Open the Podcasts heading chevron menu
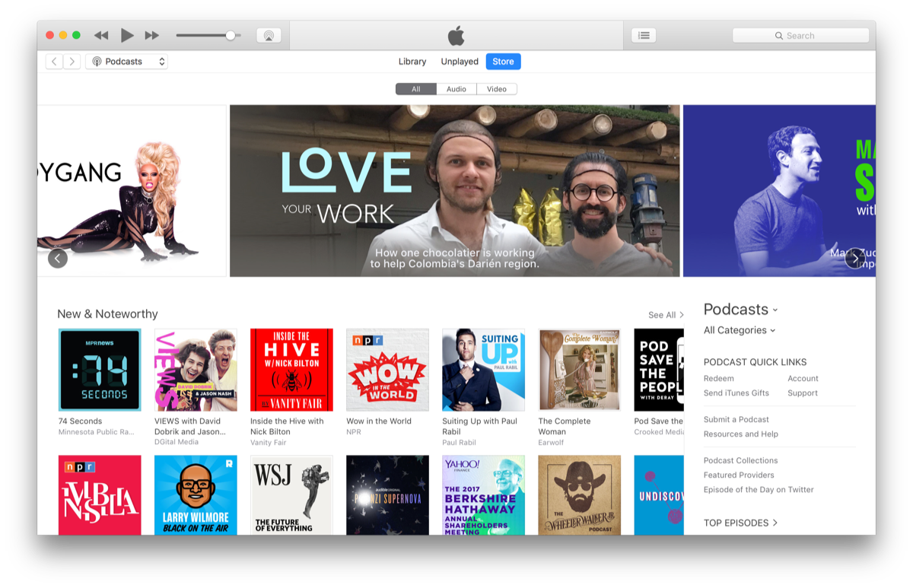Screen dimensions: 913x588 [x=775, y=310]
